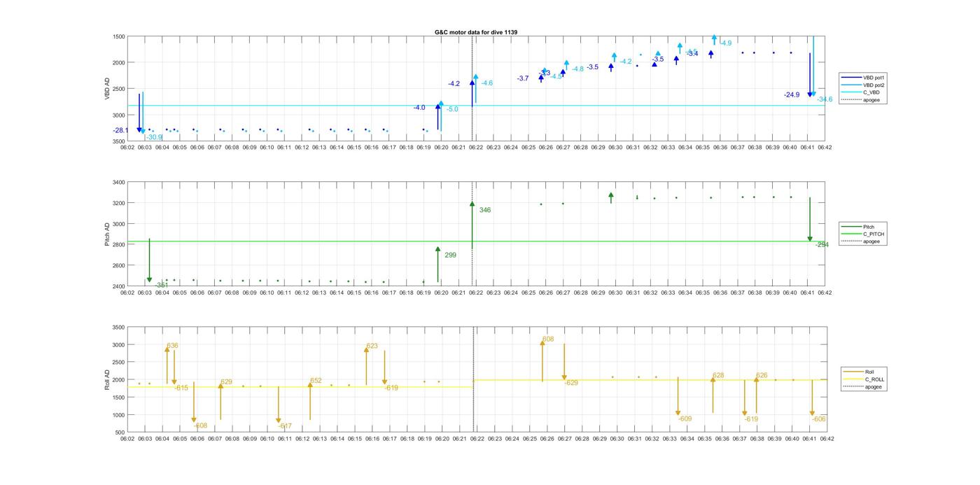Click the '-294' pitch data label
Viewport: 980px width, 485px height.
click(822, 245)
